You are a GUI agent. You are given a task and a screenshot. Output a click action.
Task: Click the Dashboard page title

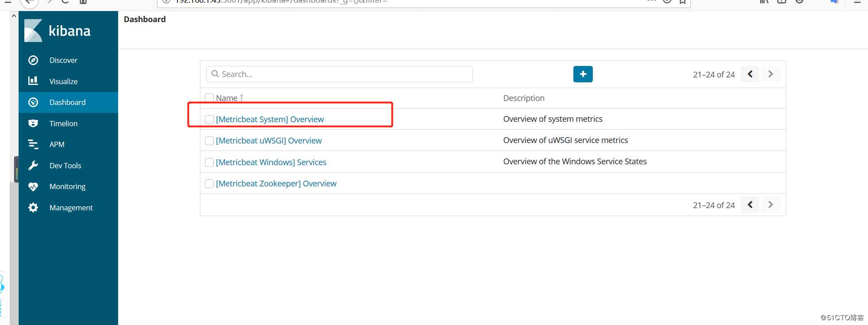[x=145, y=19]
